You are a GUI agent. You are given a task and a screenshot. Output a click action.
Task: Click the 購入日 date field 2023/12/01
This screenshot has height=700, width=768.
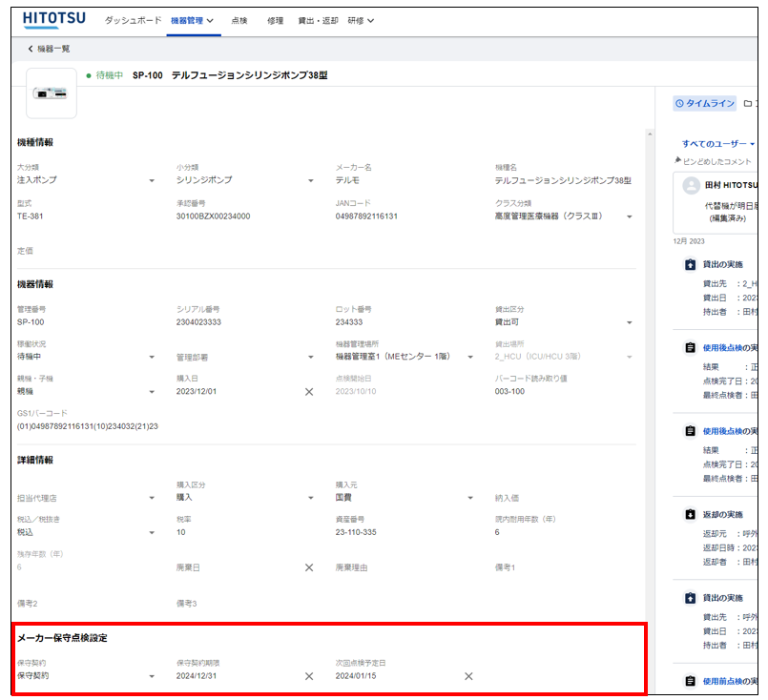[x=239, y=392]
